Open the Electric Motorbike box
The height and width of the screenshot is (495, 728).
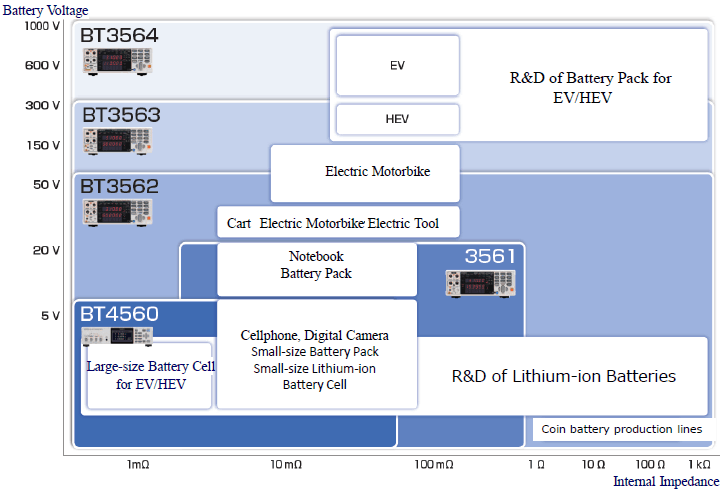click(x=365, y=172)
